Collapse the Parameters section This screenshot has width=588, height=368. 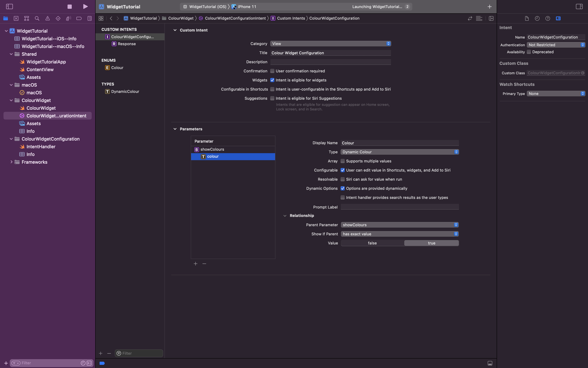[x=175, y=129]
